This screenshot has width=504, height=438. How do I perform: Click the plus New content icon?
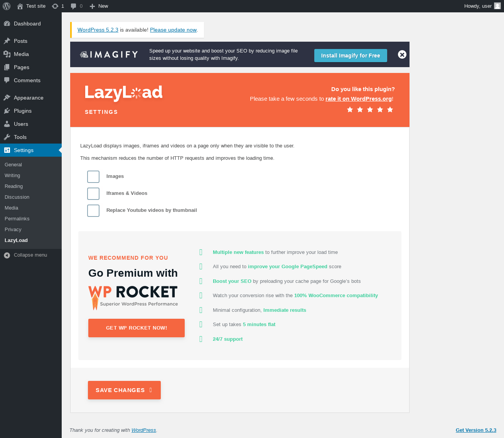92,6
